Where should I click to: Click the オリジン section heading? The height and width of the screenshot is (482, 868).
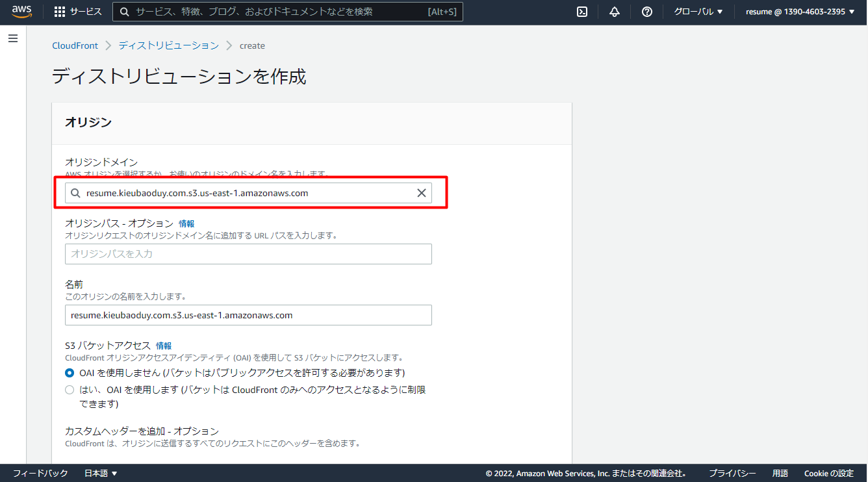(88, 122)
